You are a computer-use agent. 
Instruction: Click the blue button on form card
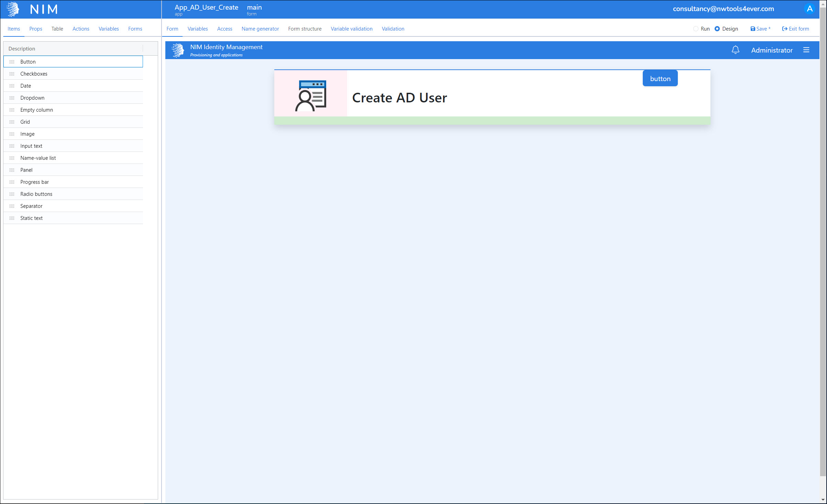(660, 79)
